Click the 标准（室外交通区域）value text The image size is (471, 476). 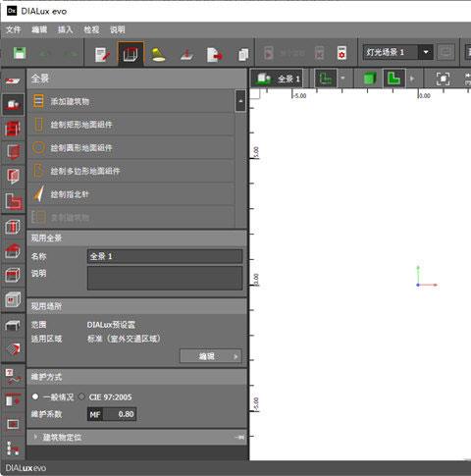click(124, 339)
